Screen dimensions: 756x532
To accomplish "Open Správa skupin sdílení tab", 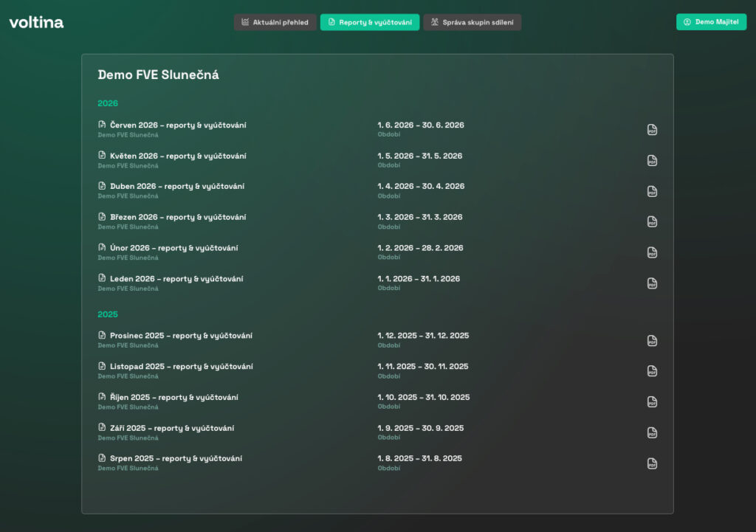I will point(472,22).
